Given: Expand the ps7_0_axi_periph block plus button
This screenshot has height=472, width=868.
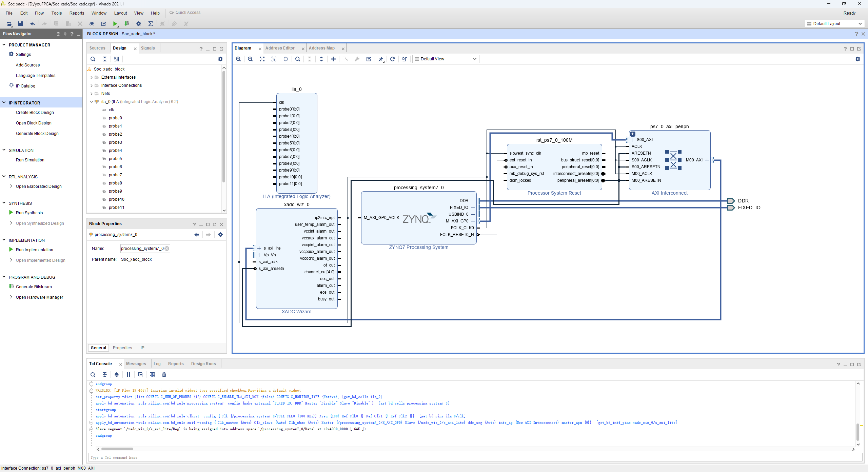Looking at the screenshot, I should (633, 134).
